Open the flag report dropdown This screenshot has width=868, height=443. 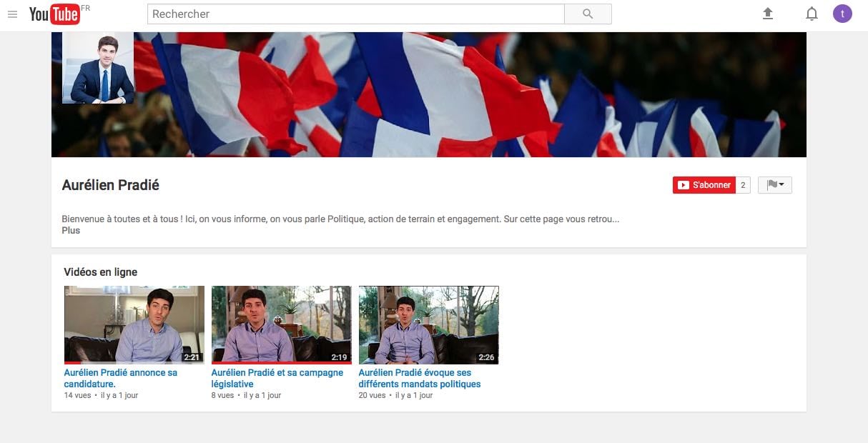774,185
